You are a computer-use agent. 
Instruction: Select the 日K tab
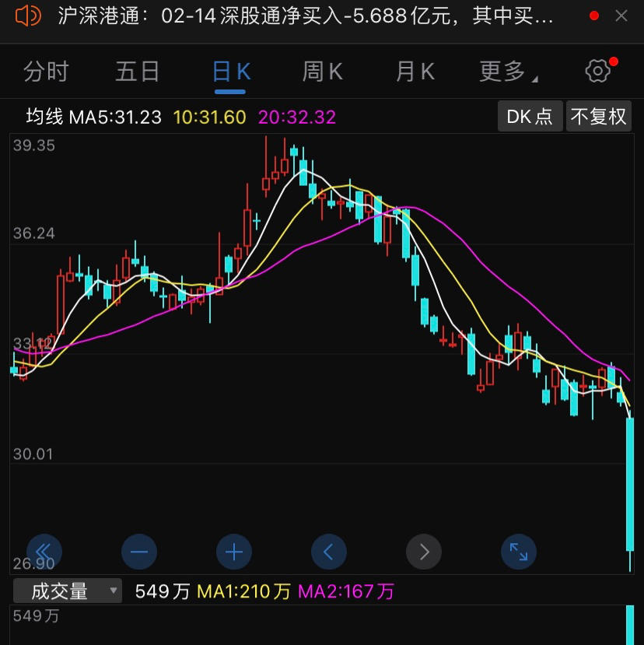click(231, 72)
